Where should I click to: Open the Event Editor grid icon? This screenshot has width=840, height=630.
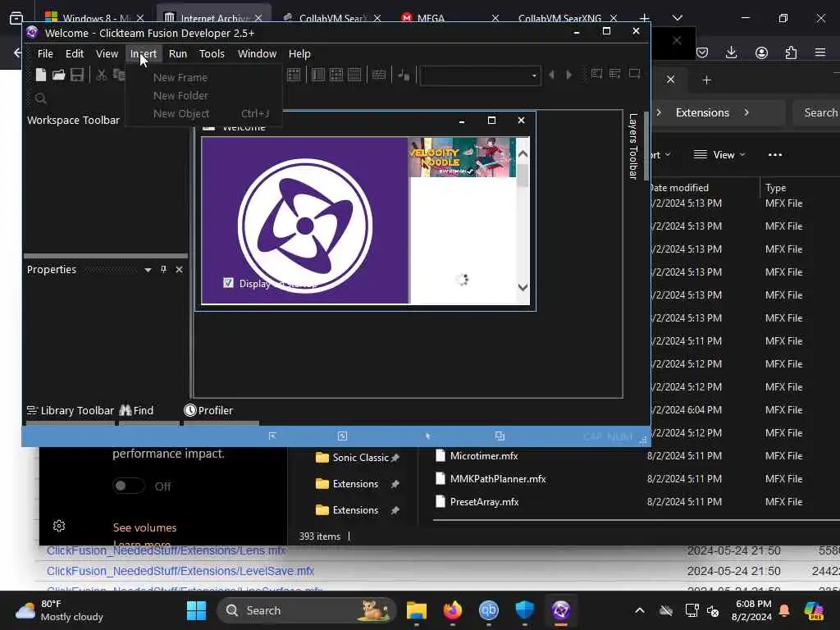click(x=336, y=75)
